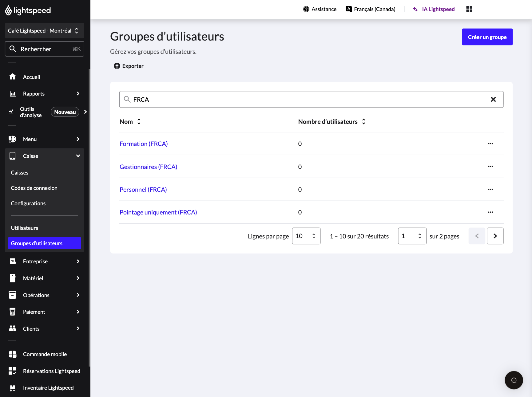Go to Accueil

tap(31, 77)
